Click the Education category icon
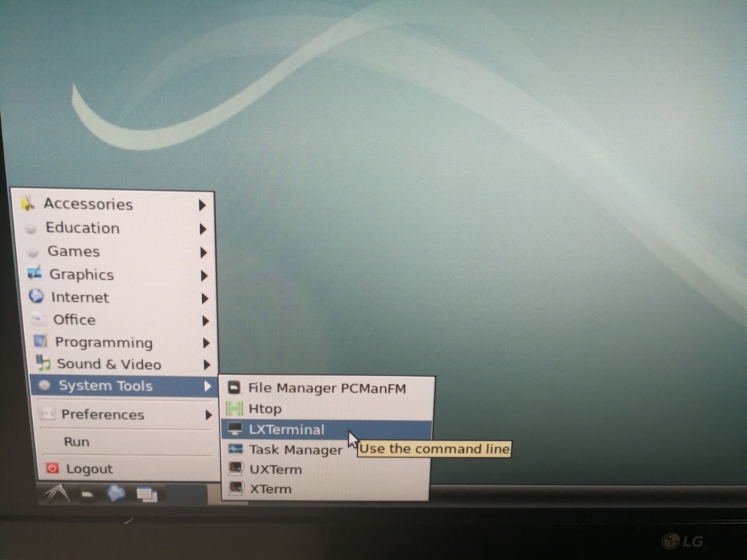Image resolution: width=747 pixels, height=560 pixels. pos(31,228)
